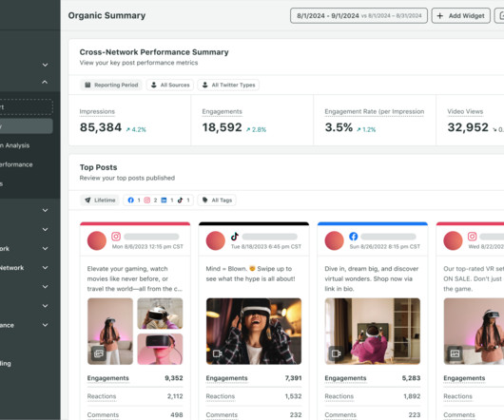This screenshot has height=420, width=504.
Task: Select the Engagements label with 7,391
Action: pyautogui.click(x=226, y=378)
